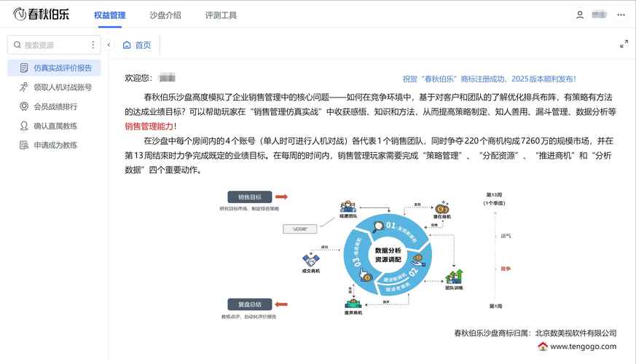
Task: Click the www.tengogo.com link
Action: click(584, 347)
